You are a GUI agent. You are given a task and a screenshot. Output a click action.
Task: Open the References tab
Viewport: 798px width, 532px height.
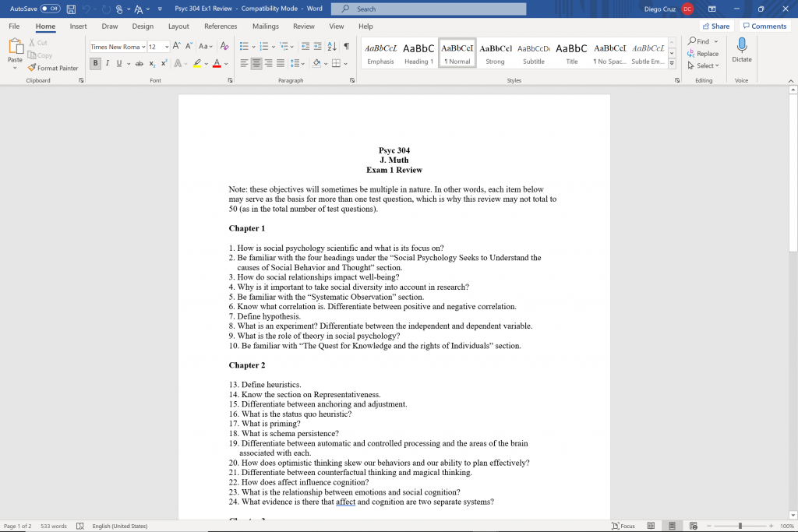(x=221, y=26)
